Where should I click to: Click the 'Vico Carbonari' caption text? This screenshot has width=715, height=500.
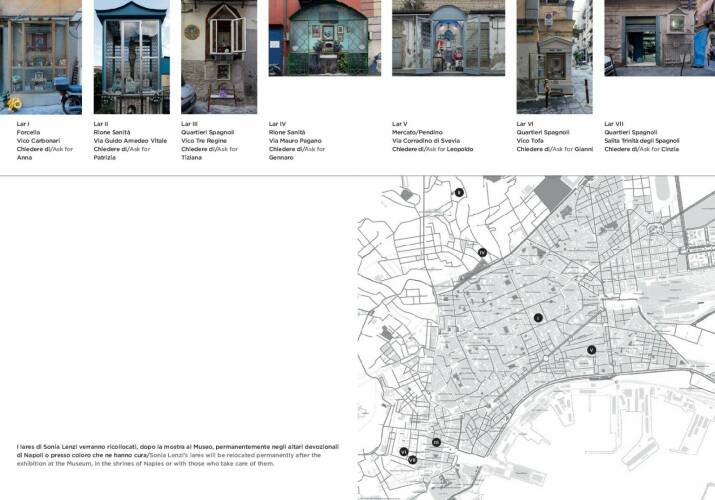39,141
